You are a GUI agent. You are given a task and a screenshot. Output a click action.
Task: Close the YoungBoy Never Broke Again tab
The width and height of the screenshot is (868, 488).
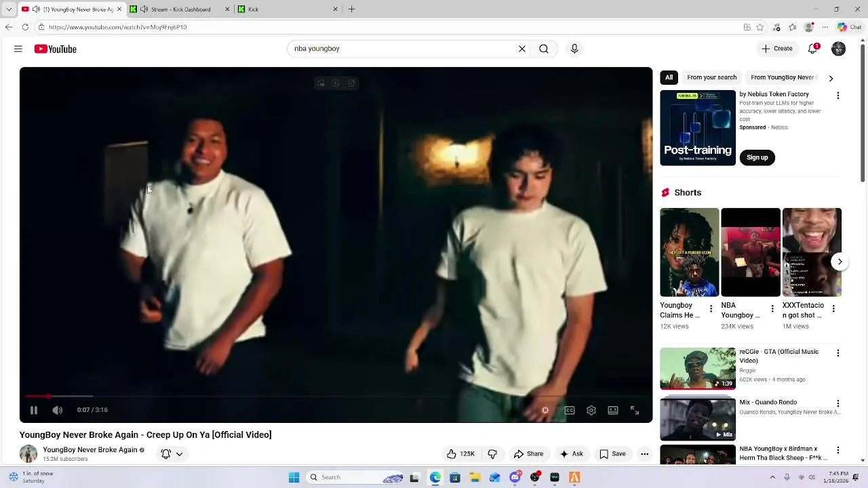tap(119, 9)
